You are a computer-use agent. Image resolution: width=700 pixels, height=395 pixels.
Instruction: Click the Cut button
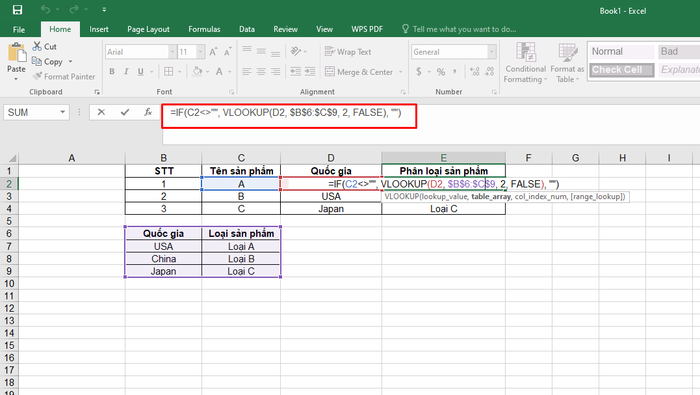45,46
